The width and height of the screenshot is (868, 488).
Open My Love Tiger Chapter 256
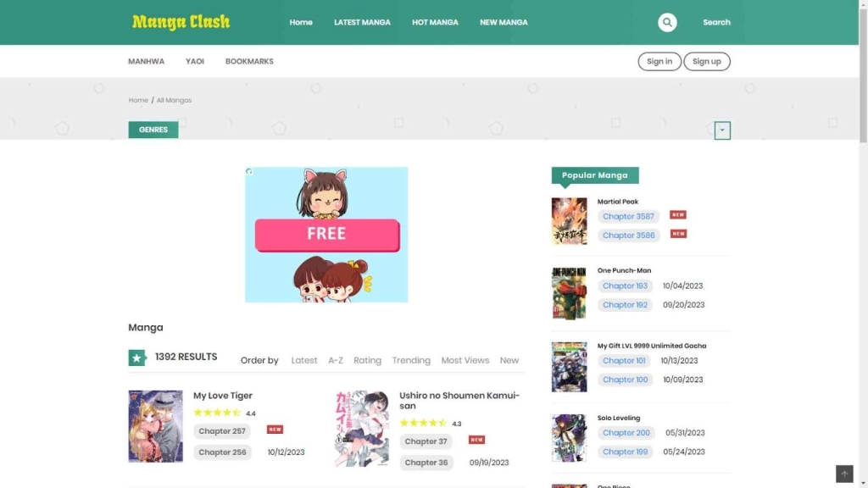tap(222, 452)
